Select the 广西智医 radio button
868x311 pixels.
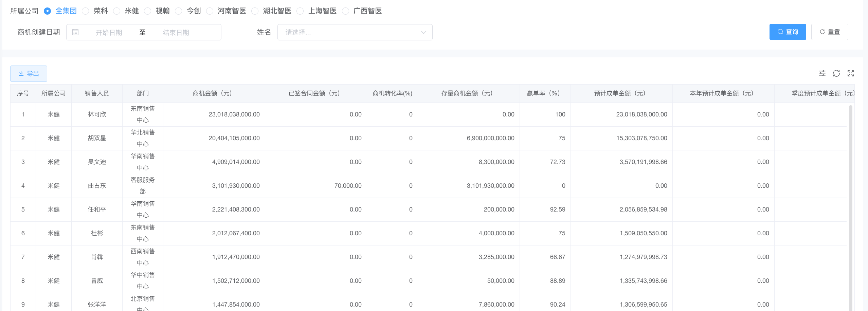[x=346, y=11]
